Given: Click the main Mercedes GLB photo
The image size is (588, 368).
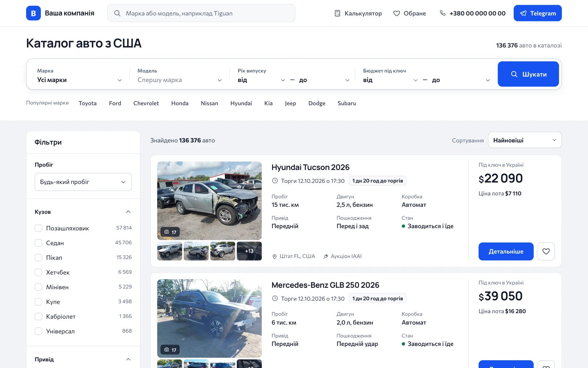Looking at the screenshot, I should (209, 318).
